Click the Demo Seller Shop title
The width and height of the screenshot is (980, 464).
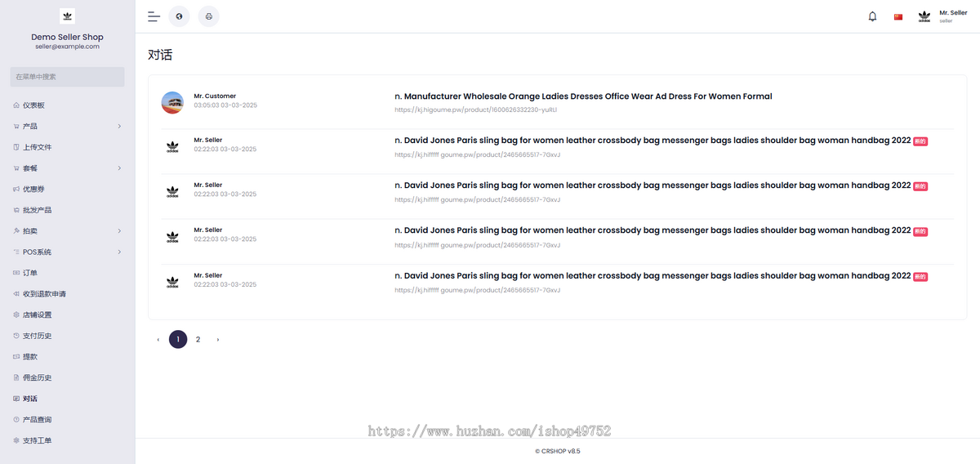(67, 37)
